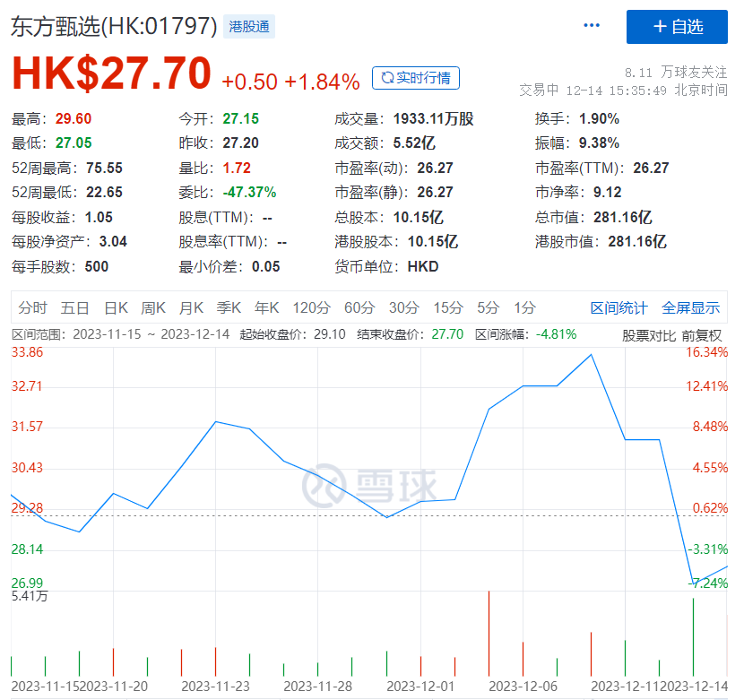Click the 成交额 value 5.52亿
Viewport: 744px width, 700px height.
[x=414, y=143]
